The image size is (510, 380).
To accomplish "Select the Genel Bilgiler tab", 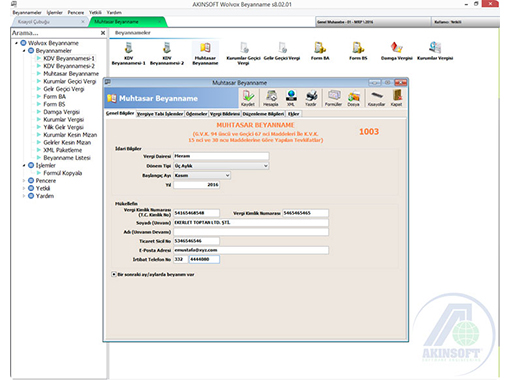I will (x=120, y=113).
